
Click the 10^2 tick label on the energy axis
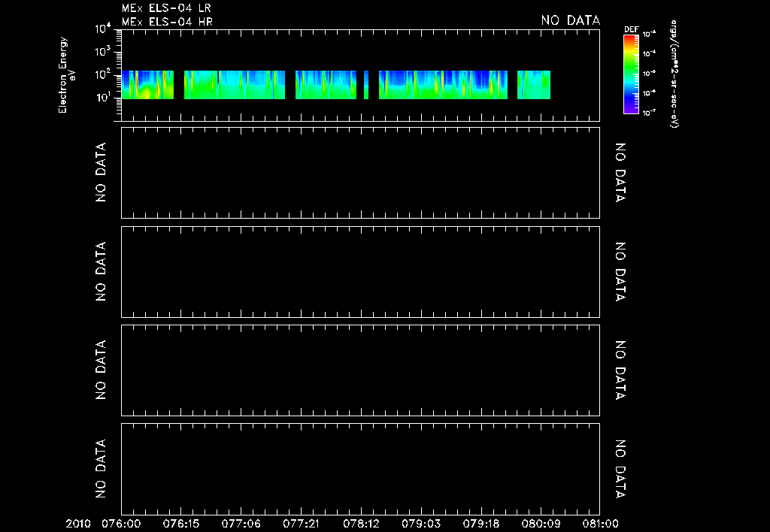point(103,74)
